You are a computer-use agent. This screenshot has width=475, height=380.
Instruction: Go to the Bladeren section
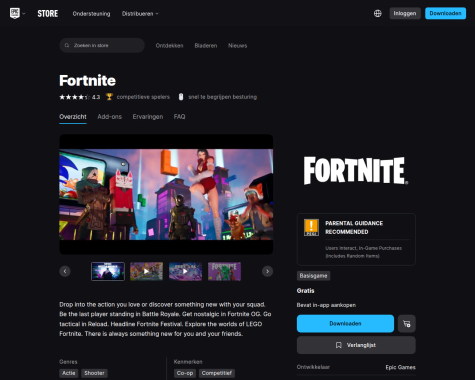tap(206, 46)
